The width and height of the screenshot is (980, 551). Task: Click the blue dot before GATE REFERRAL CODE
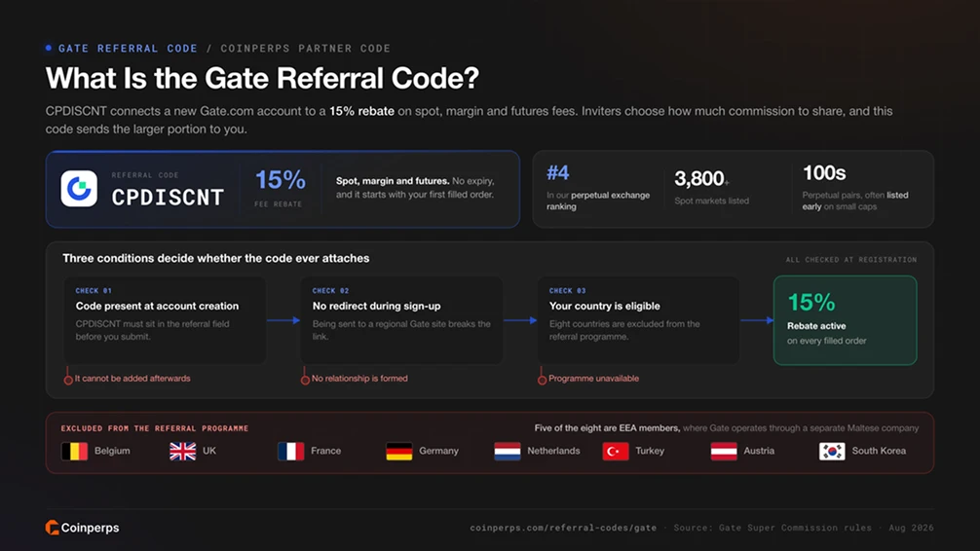[49, 48]
